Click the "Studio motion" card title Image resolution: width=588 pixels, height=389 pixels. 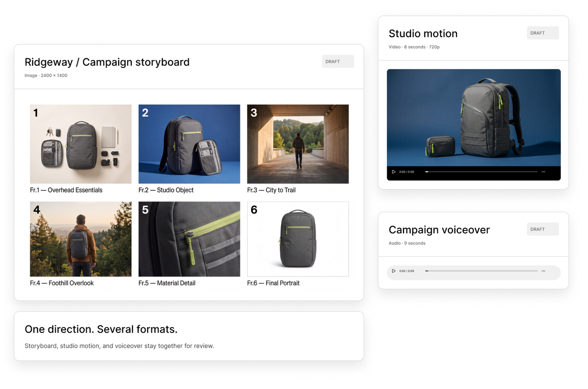coord(423,34)
